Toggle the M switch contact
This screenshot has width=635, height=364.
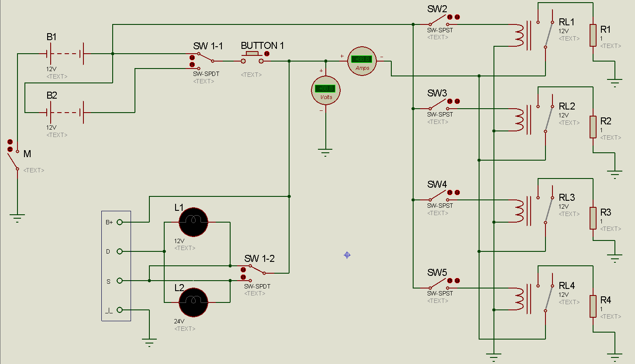(x=14, y=160)
